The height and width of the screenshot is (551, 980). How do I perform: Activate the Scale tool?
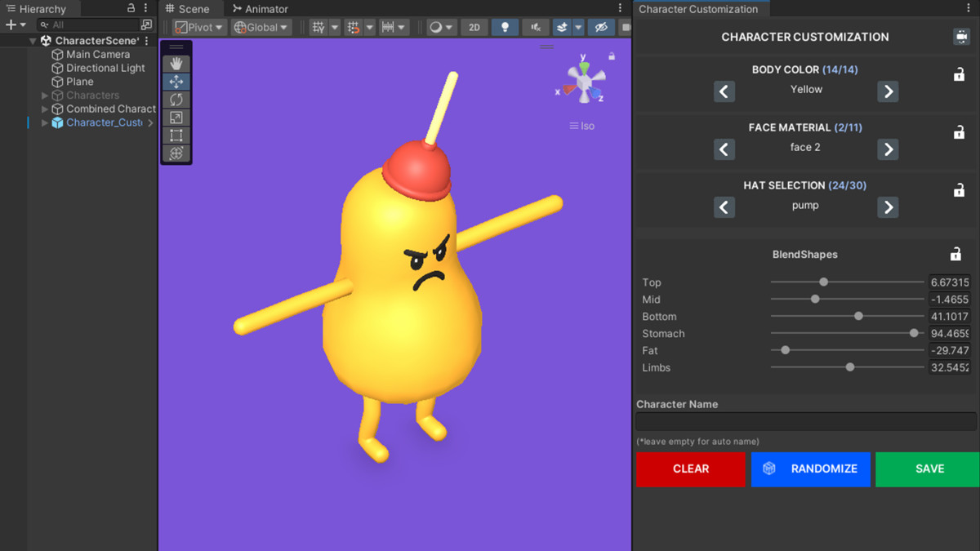176,118
